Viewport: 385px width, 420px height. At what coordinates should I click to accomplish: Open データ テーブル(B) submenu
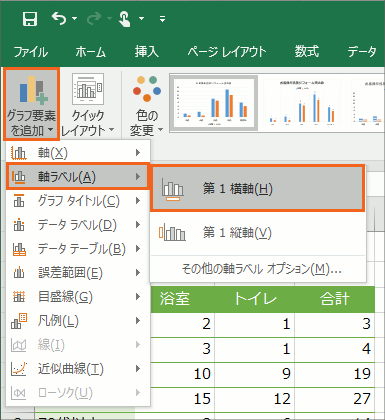78,249
